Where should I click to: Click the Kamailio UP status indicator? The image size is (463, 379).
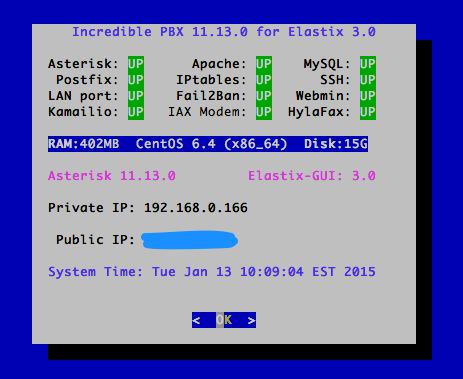[136, 112]
